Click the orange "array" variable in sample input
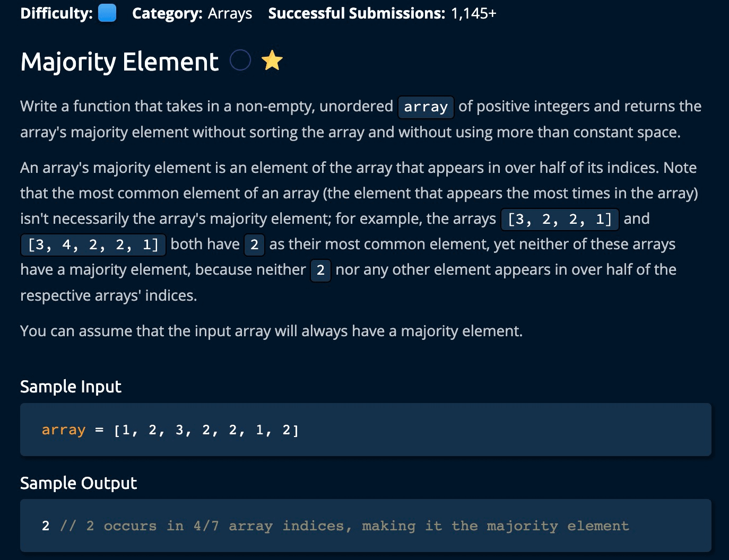The height and width of the screenshot is (560, 729). [x=64, y=430]
